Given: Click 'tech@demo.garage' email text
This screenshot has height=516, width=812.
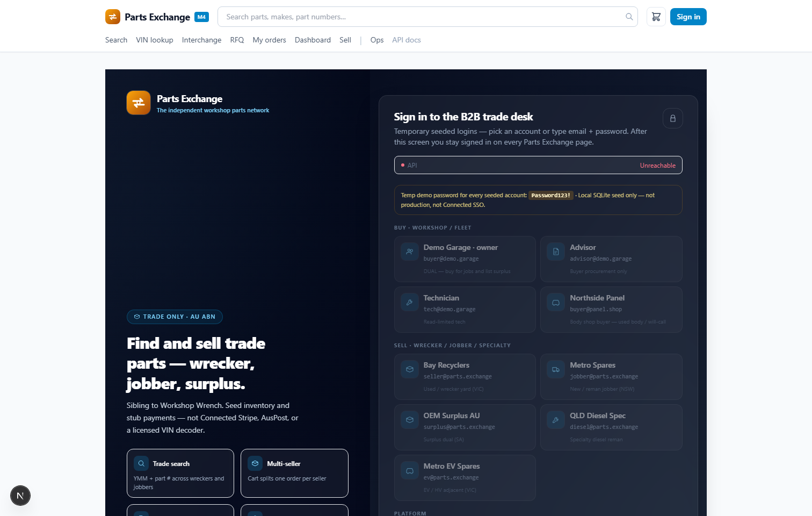Looking at the screenshot, I should point(450,309).
